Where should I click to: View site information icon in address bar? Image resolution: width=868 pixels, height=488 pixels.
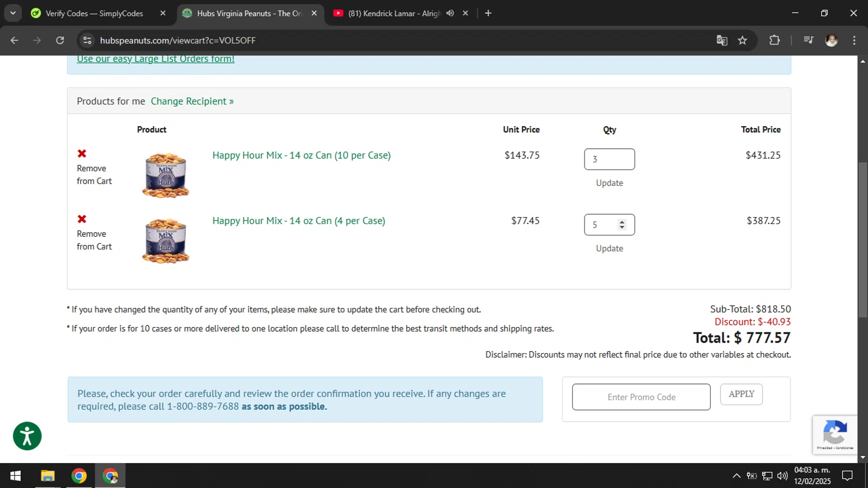(87, 40)
